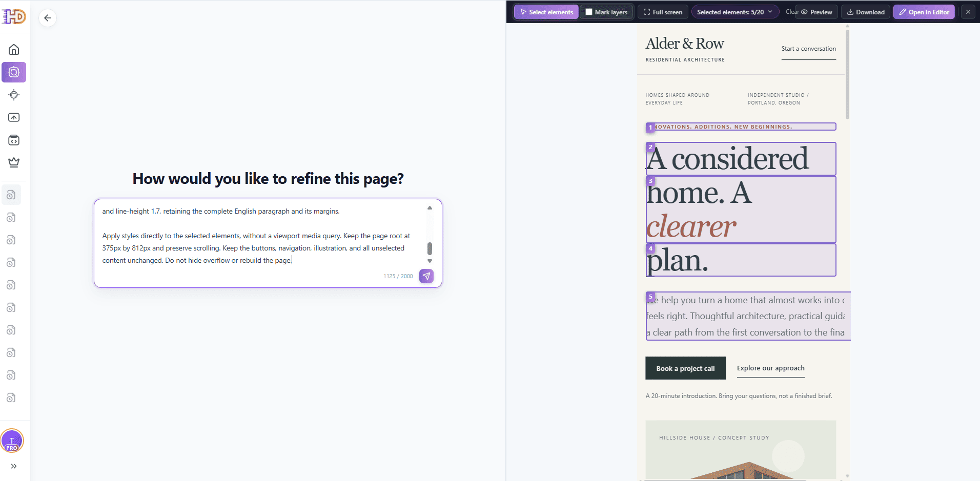Open in Editor
This screenshot has height=481, width=980.
coord(924,12)
